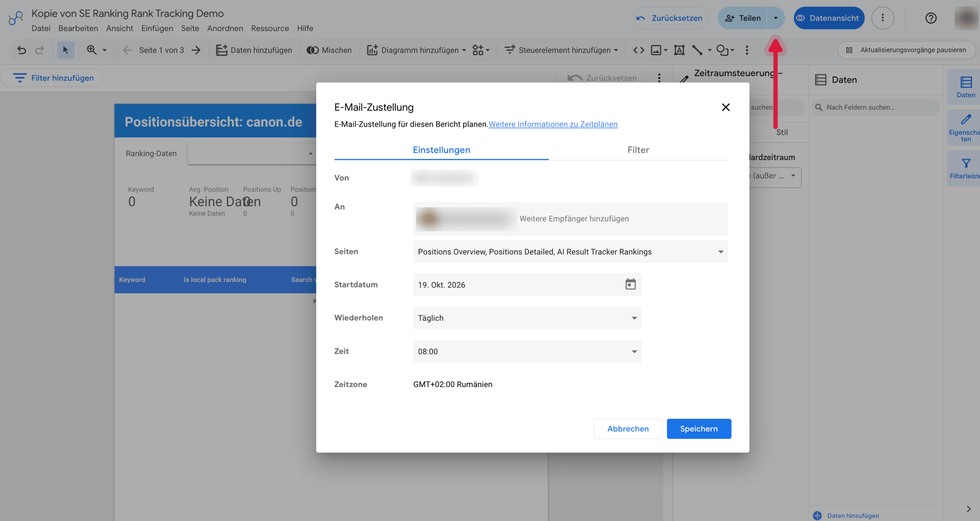The height and width of the screenshot is (521, 980).
Task: Go to next page arrow
Action: [196, 50]
